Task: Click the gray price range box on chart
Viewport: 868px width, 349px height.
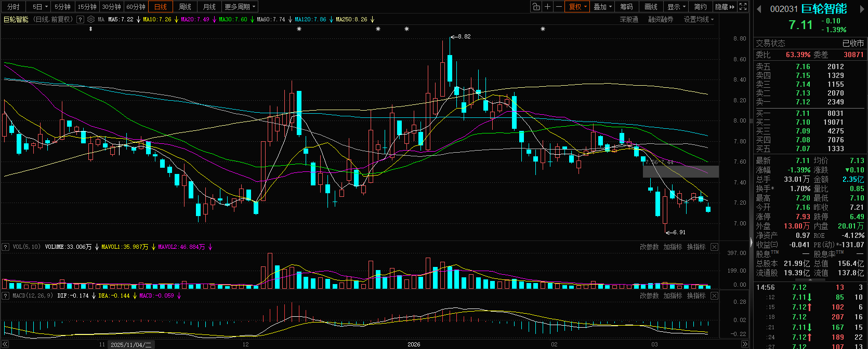Action: [680, 171]
